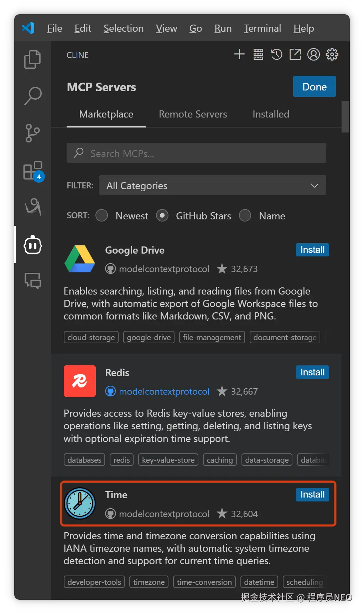Image resolution: width=364 pixels, height=614 pixels.
Task: Open the Go menu
Action: coord(196,28)
